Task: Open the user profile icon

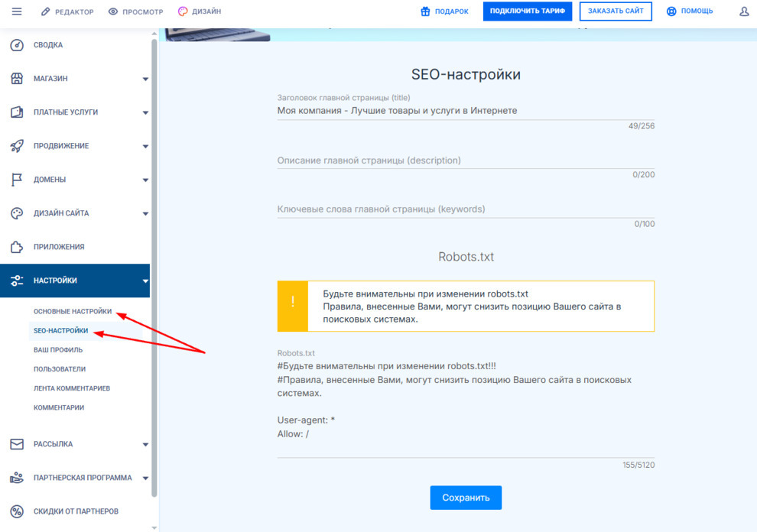Action: coord(744,11)
